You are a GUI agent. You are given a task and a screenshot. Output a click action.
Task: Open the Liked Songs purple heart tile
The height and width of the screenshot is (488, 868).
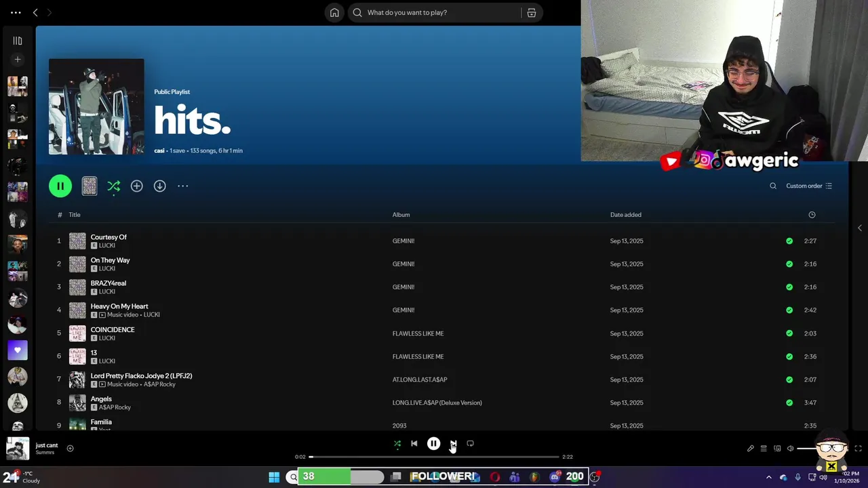(18, 350)
